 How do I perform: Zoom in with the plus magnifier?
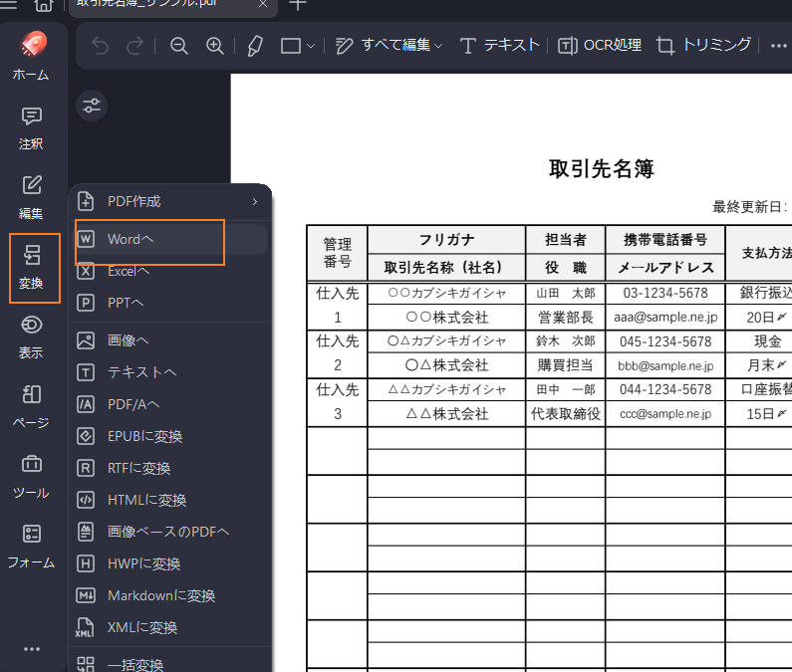[x=215, y=46]
